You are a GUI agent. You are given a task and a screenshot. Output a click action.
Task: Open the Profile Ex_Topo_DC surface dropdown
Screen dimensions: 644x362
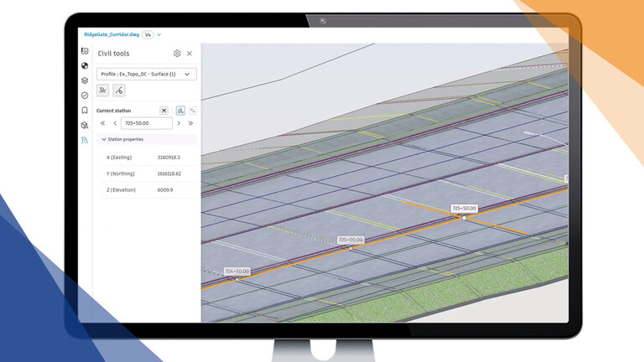146,75
